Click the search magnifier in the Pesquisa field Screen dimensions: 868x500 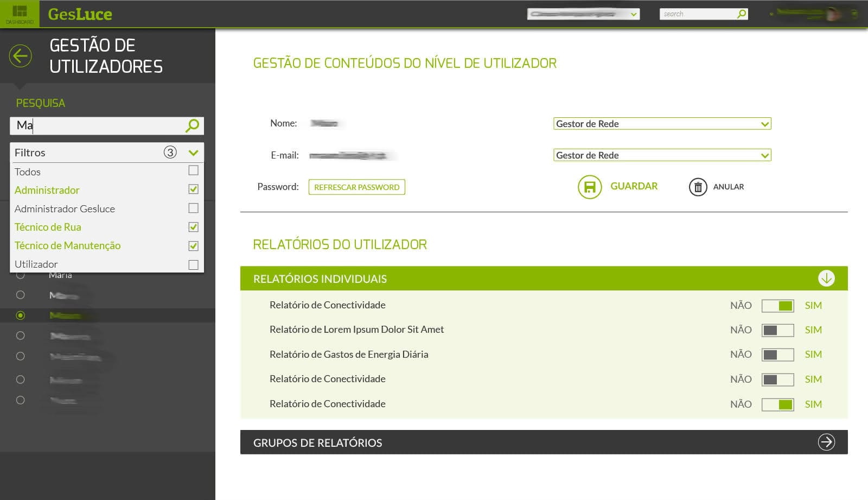(x=192, y=125)
